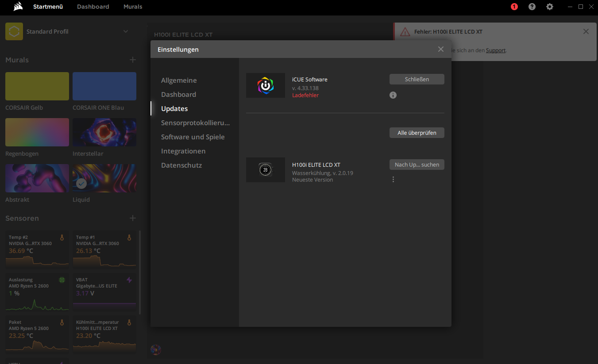The image size is (598, 364).
Task: Close the Einstellungen dialog
Action: click(440, 49)
